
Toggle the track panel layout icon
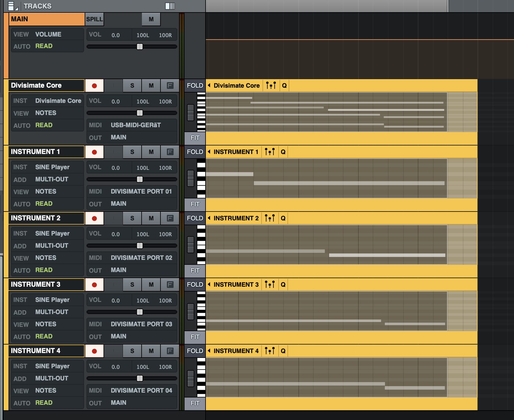[x=170, y=6]
